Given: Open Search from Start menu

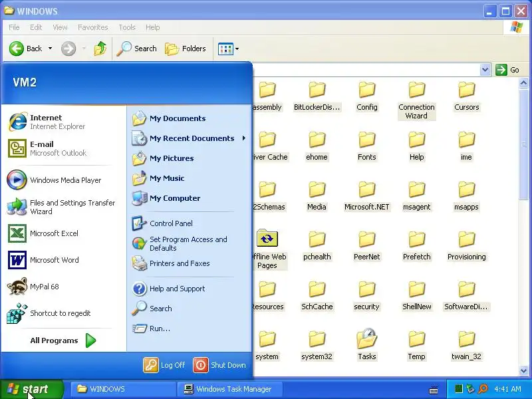Looking at the screenshot, I should pos(152,309).
